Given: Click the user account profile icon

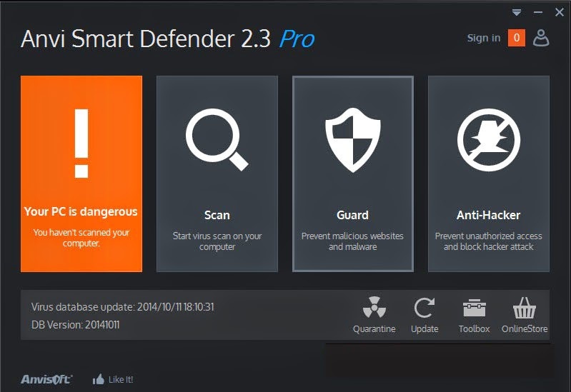Looking at the screenshot, I should [x=541, y=38].
